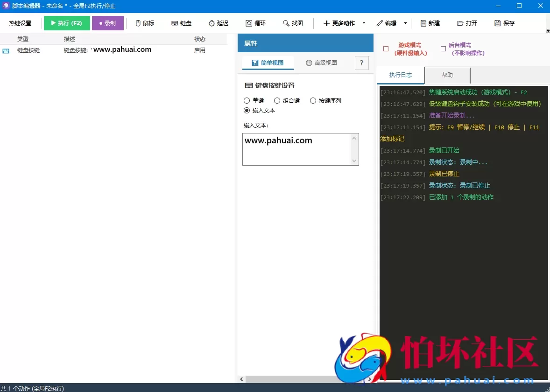Open the 更多动作 dropdown arrow

point(364,22)
